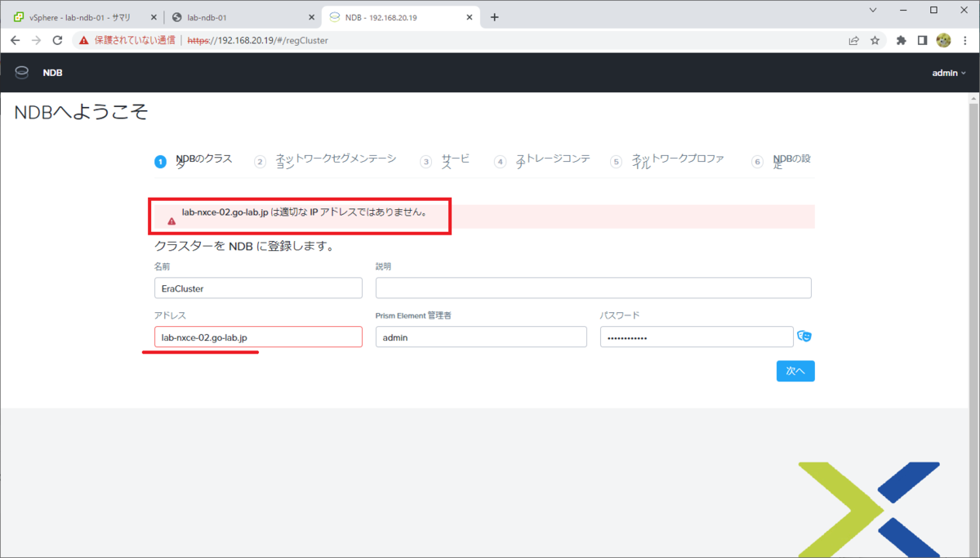
Task: Open browser extensions puzzle icon
Action: (901, 39)
